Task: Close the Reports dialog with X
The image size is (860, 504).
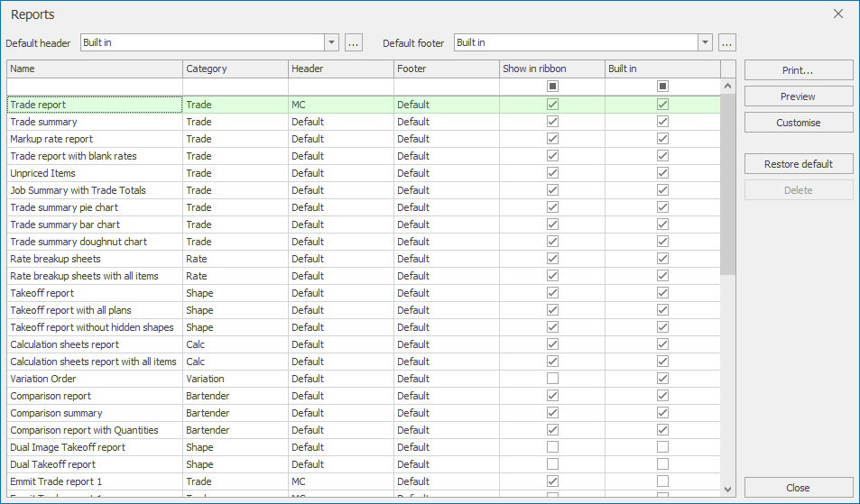Action: coord(838,14)
